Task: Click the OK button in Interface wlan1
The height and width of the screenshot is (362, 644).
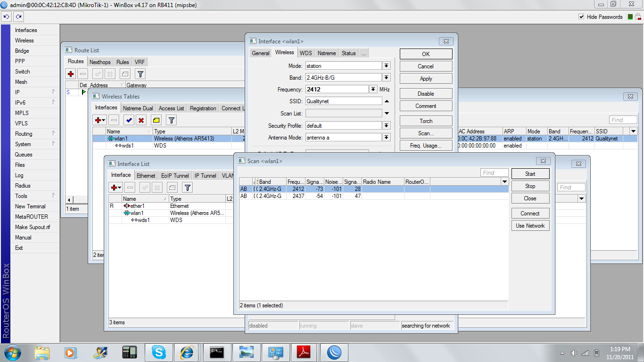Action: [x=426, y=54]
